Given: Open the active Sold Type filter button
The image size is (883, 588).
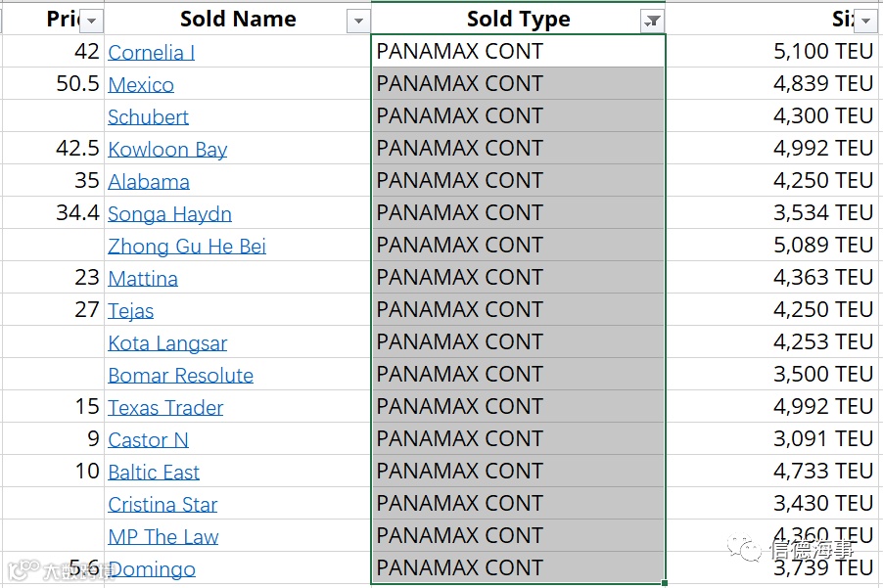Looking at the screenshot, I should coord(652,22).
